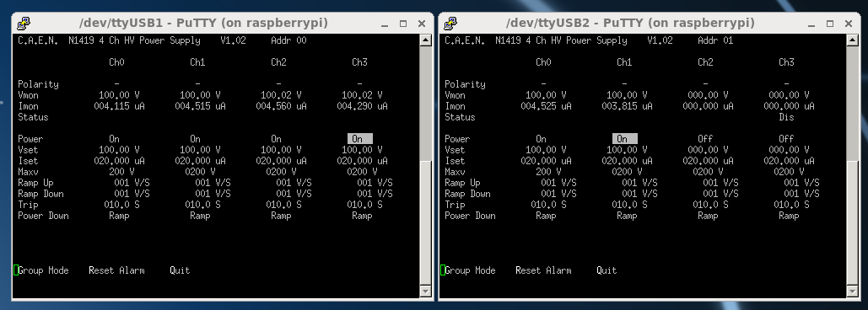Click Ch2 Power On in ttyUSB1 window
The width and height of the screenshot is (868, 310).
[276, 139]
